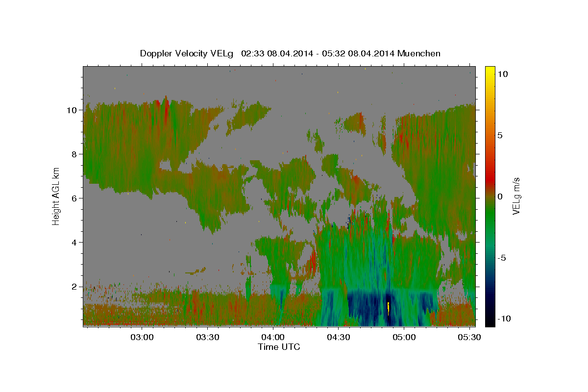The image size is (588, 392).
Task: Click the 05:30 time tick label
Action: tap(470, 338)
